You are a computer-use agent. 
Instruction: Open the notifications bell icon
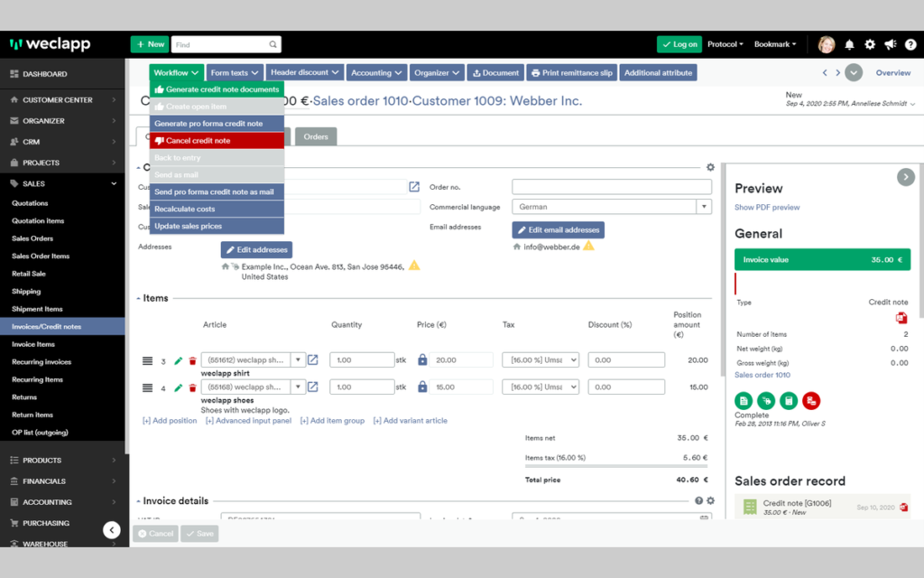click(x=849, y=44)
